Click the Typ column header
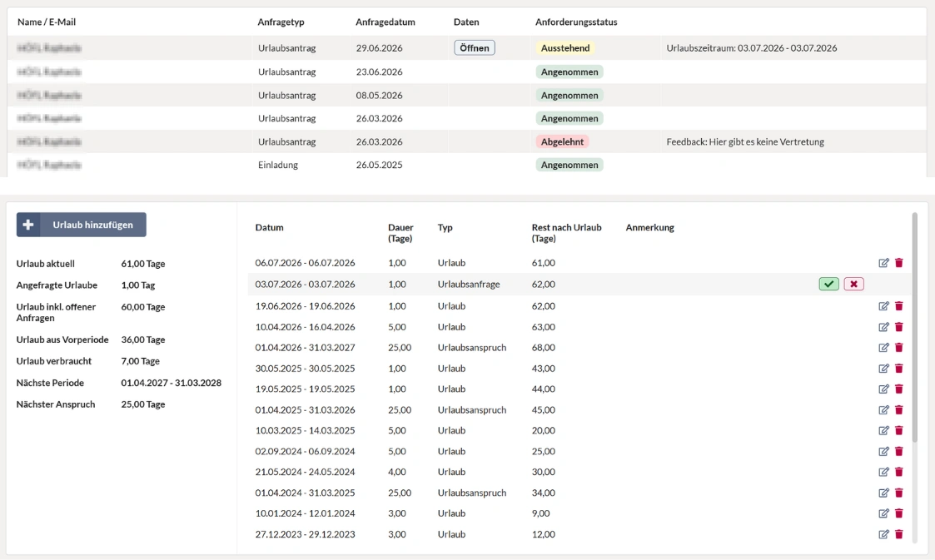 click(445, 227)
